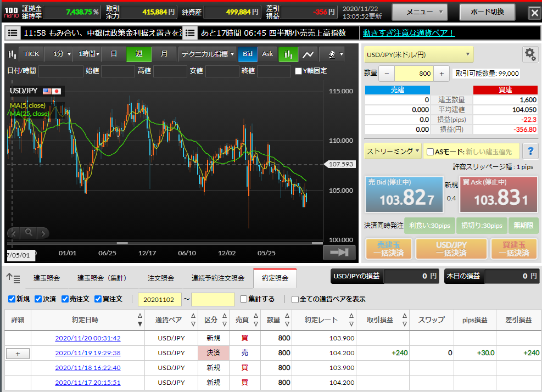
Task: Open the 2020/11/20 00:31:42 execution link
Action: (x=88, y=338)
